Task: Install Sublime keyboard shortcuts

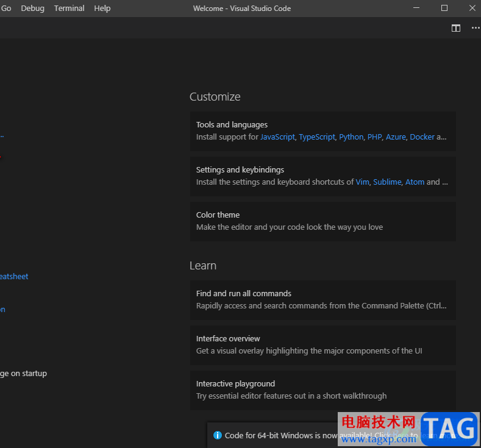Action: 387,182
